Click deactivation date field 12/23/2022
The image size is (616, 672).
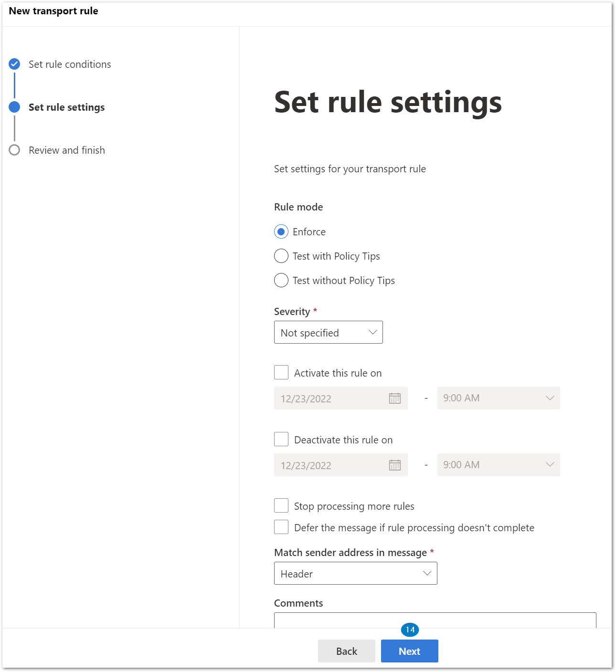[341, 465]
